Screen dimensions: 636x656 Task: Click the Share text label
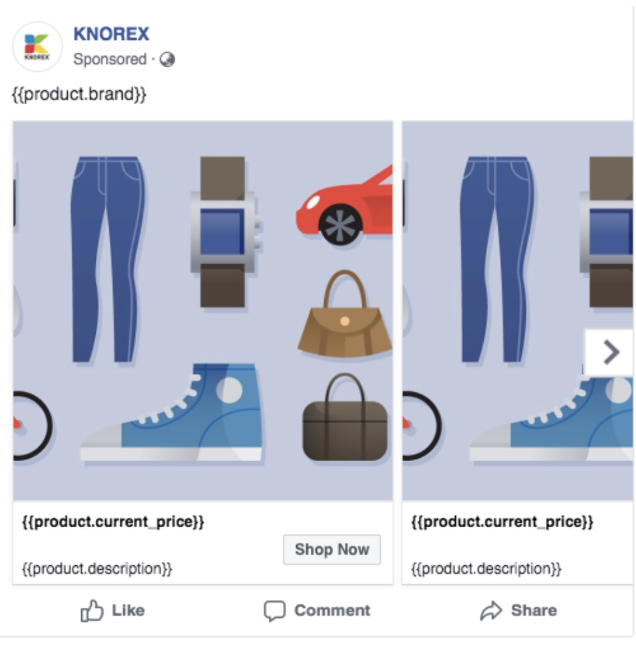point(534,610)
